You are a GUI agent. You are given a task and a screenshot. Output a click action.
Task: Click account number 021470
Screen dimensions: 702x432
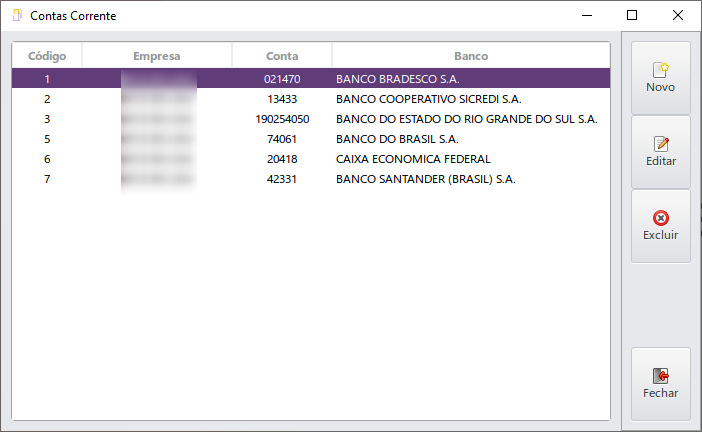282,79
